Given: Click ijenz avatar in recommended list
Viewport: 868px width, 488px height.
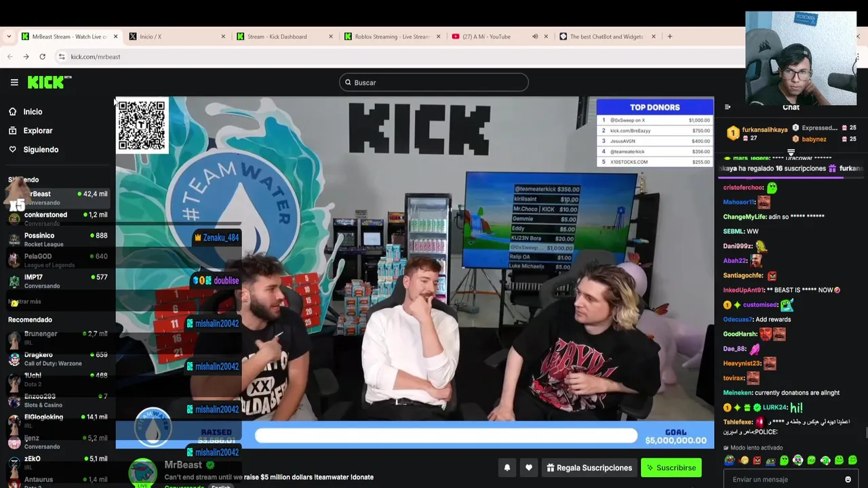Looking at the screenshot, I should click(x=14, y=443).
